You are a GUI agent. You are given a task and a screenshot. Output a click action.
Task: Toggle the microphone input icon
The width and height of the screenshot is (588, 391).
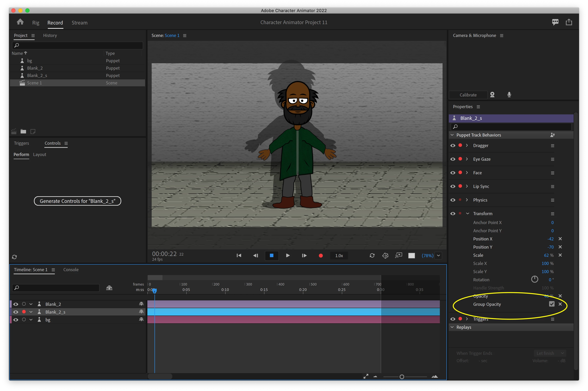pyautogui.click(x=509, y=95)
